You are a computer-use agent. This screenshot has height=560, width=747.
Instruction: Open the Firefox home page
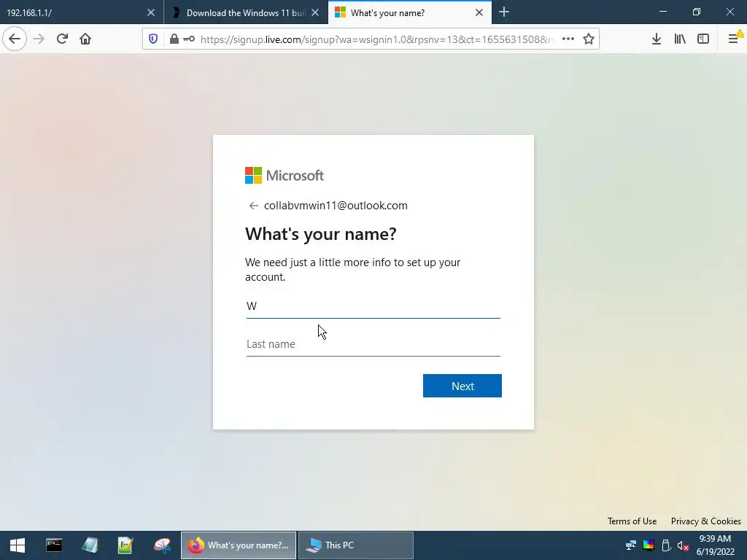[85, 39]
